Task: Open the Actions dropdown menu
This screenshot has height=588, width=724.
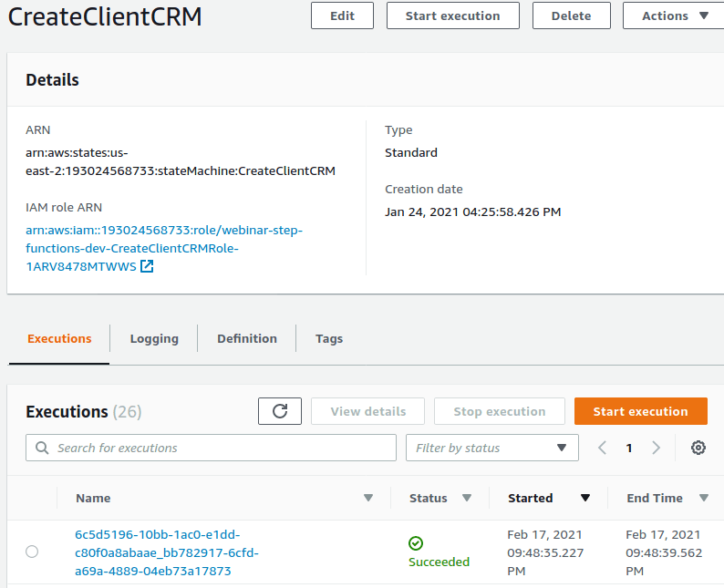Action: point(674,15)
